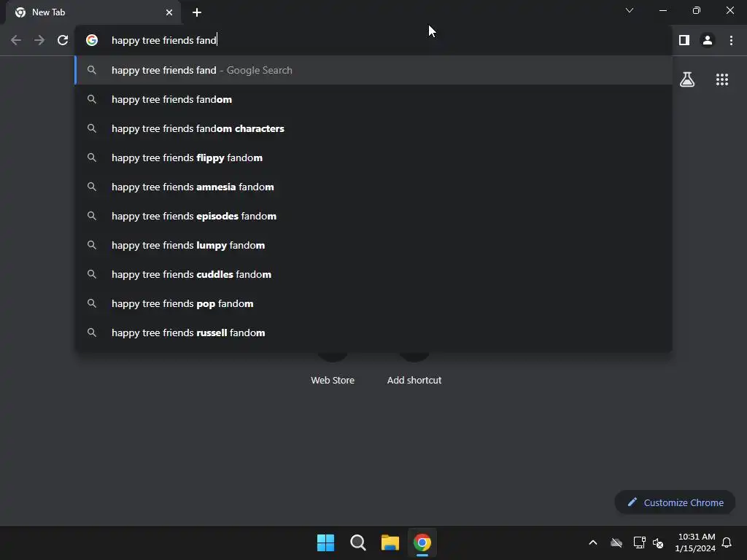Open Chrome Labs flask icon
The image size is (747, 560).
coord(687,79)
